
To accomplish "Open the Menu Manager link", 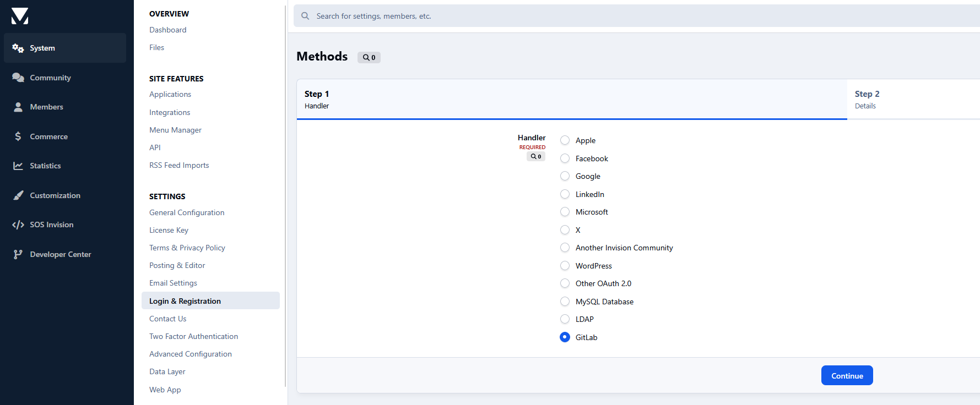I will pyautogui.click(x=176, y=130).
